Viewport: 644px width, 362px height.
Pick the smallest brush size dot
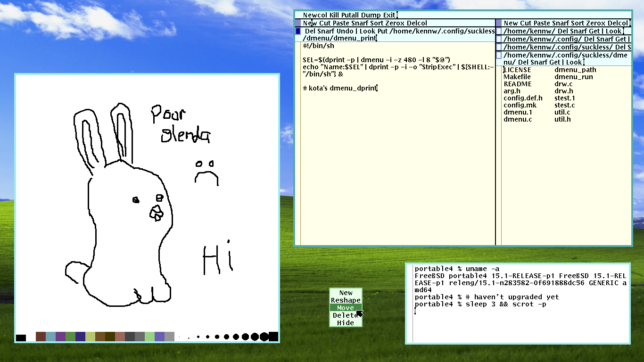[180, 337]
